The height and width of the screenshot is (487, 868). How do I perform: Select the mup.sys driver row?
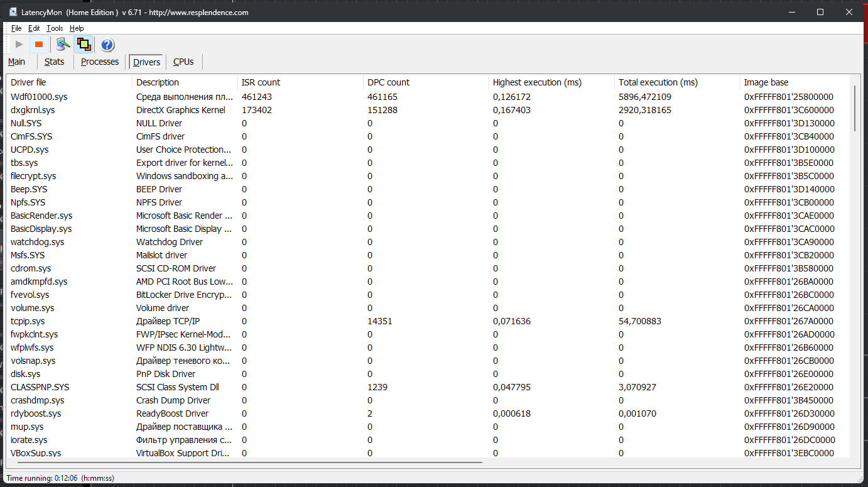428,427
